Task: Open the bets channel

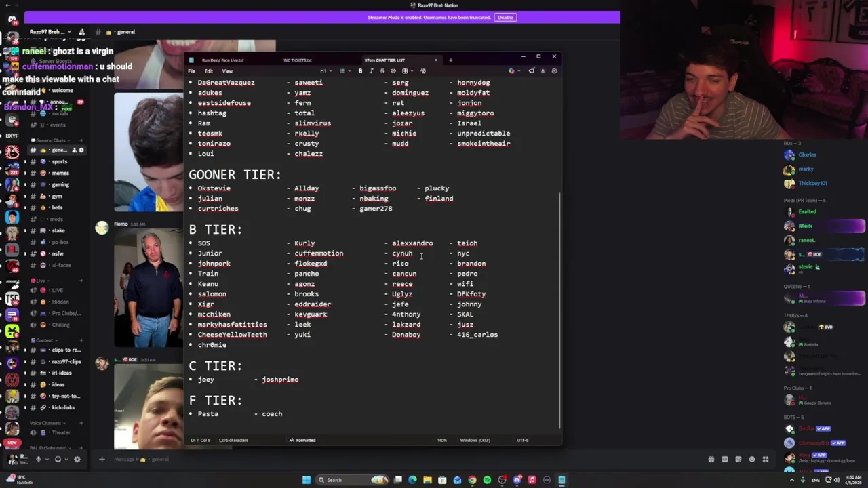Action: click(x=57, y=208)
